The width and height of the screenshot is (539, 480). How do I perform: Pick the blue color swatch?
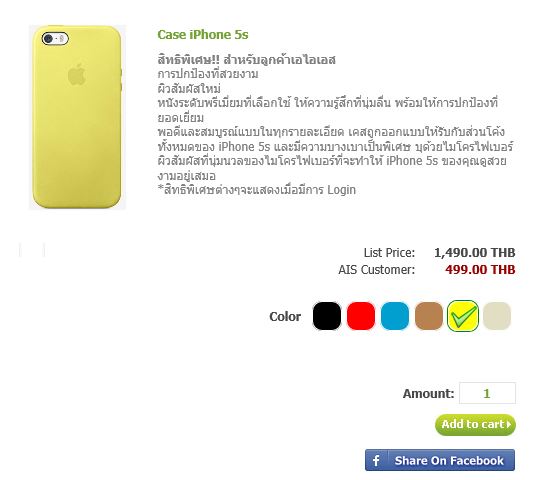click(395, 316)
